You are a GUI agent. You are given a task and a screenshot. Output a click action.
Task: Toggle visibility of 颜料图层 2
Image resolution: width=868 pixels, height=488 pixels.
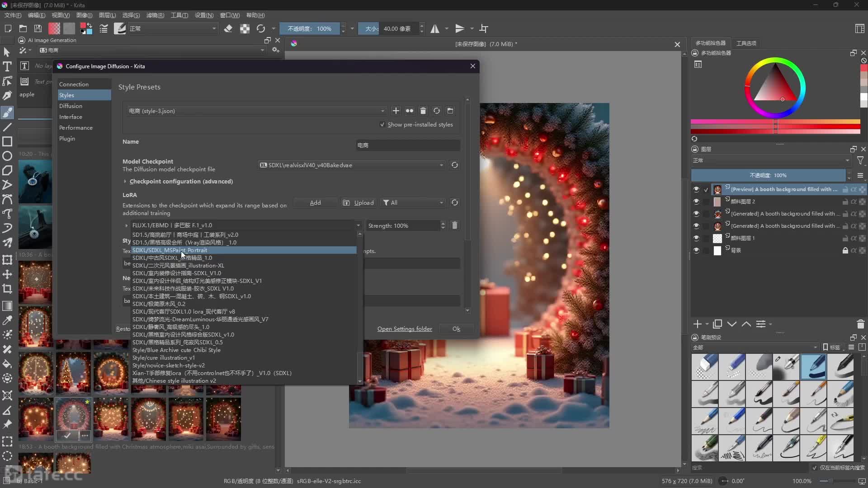696,202
